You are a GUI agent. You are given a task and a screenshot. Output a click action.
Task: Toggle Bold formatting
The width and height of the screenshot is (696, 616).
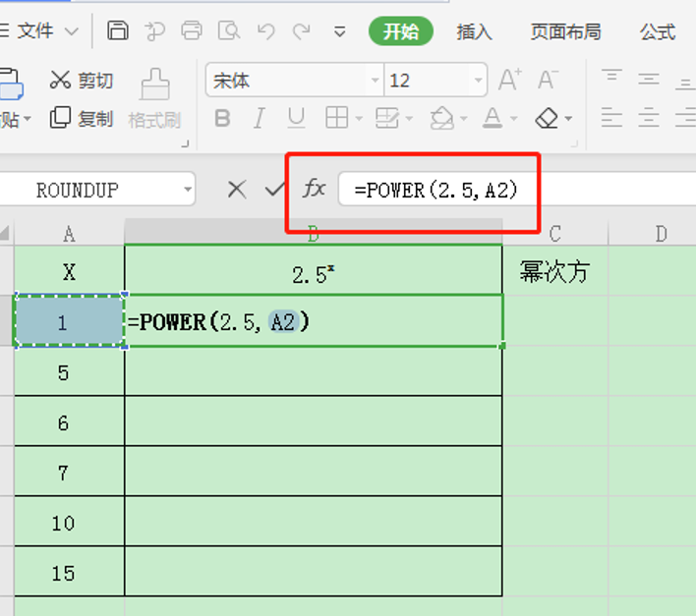click(222, 119)
